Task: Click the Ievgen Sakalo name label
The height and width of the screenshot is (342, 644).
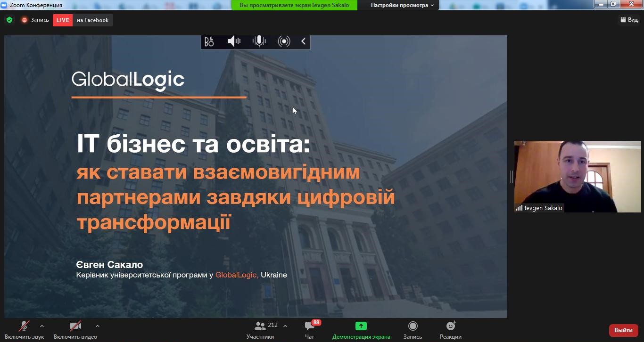Action: click(543, 208)
